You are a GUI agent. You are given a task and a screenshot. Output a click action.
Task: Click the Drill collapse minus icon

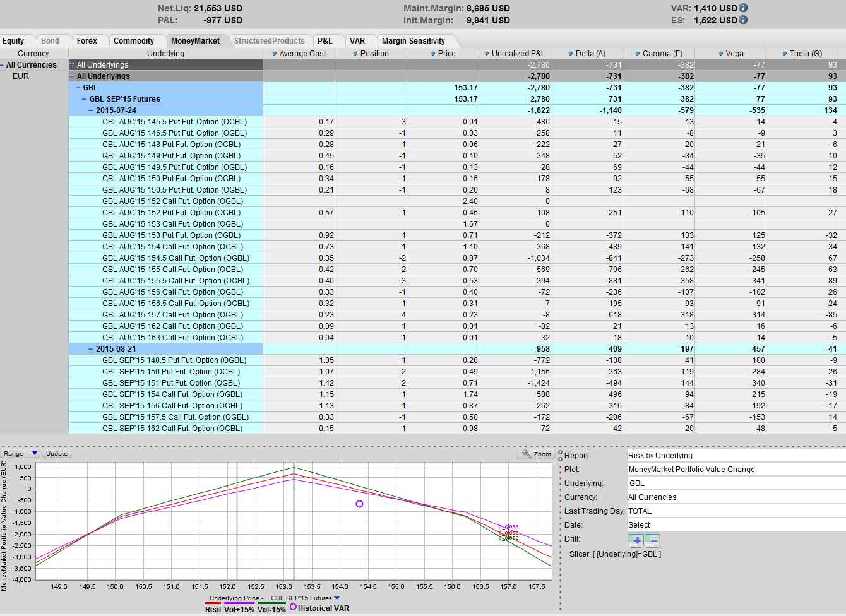tap(652, 540)
